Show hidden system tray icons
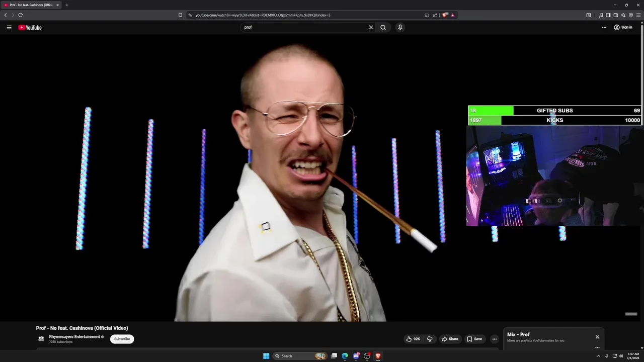Screen dimensions: 644x362 [x=598, y=356]
